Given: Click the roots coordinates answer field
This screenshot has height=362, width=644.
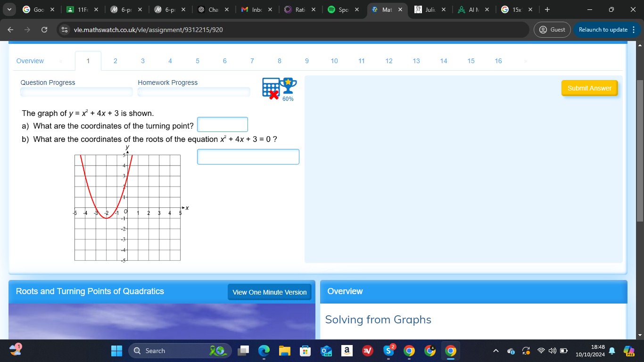Looking at the screenshot, I should [x=248, y=157].
